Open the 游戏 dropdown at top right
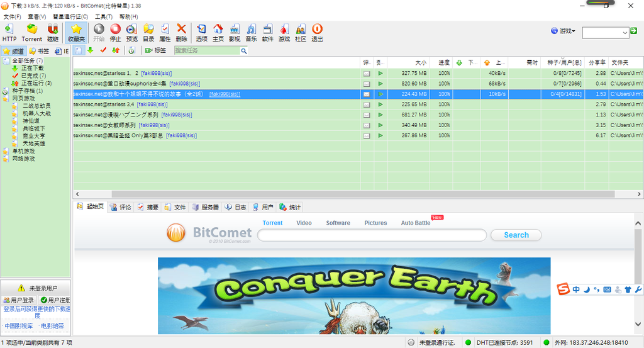644x348 pixels. click(x=563, y=31)
